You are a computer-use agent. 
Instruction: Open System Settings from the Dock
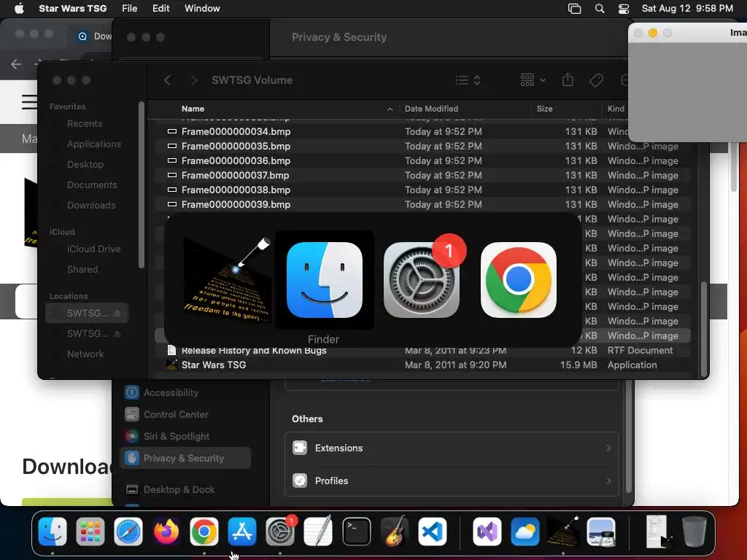pyautogui.click(x=280, y=532)
